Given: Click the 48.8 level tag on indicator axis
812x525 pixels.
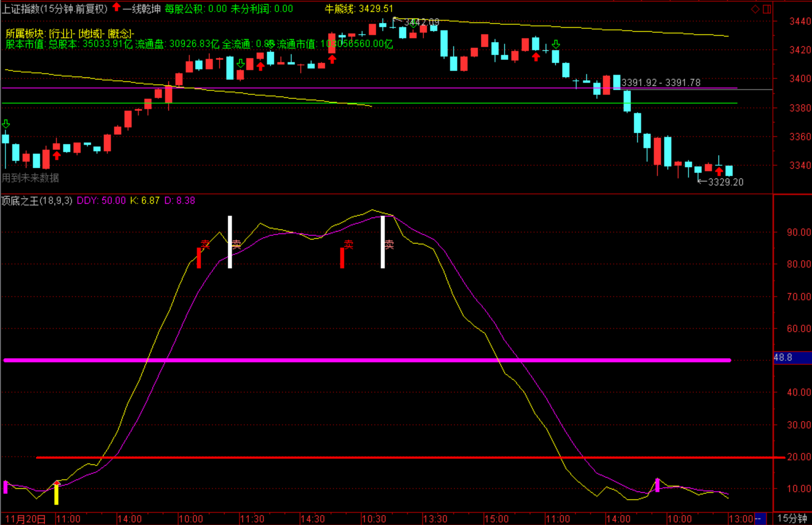Looking at the screenshot, I should pyautogui.click(x=792, y=358).
